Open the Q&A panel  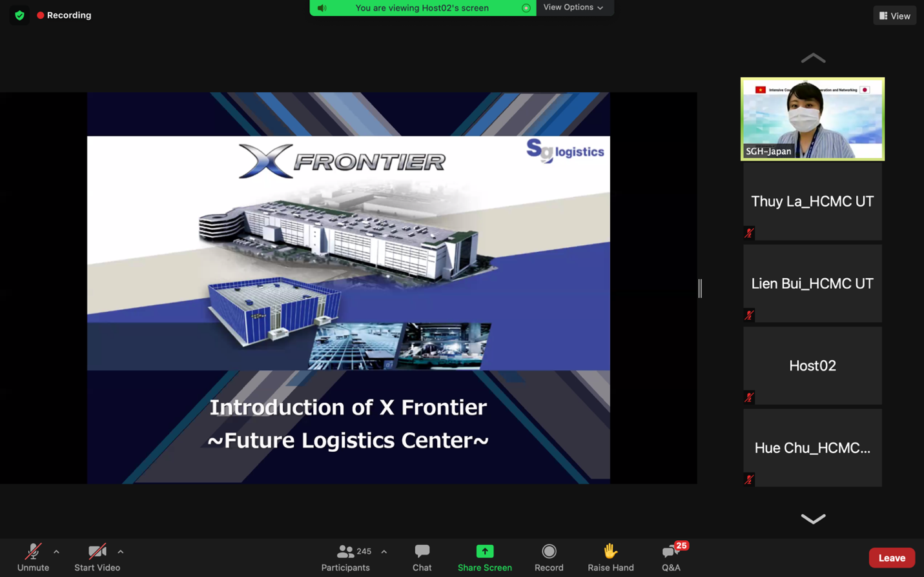coord(671,557)
